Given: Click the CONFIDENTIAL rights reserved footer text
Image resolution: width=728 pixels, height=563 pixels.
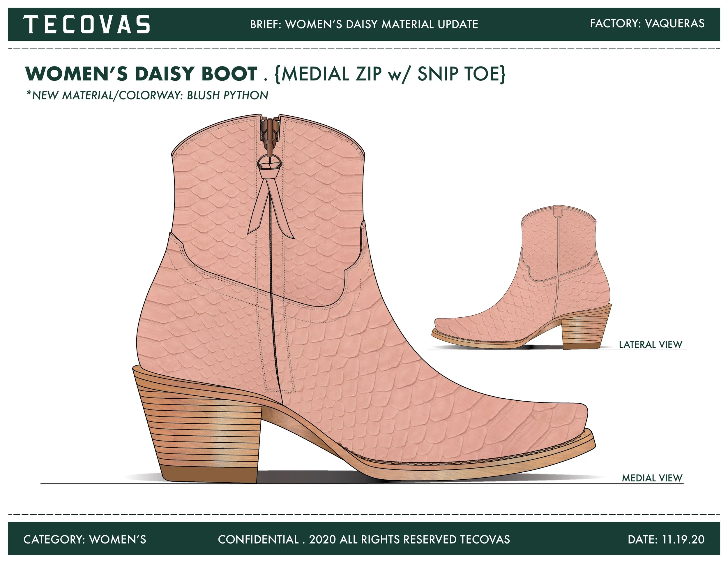Looking at the screenshot, I should 364,539.
